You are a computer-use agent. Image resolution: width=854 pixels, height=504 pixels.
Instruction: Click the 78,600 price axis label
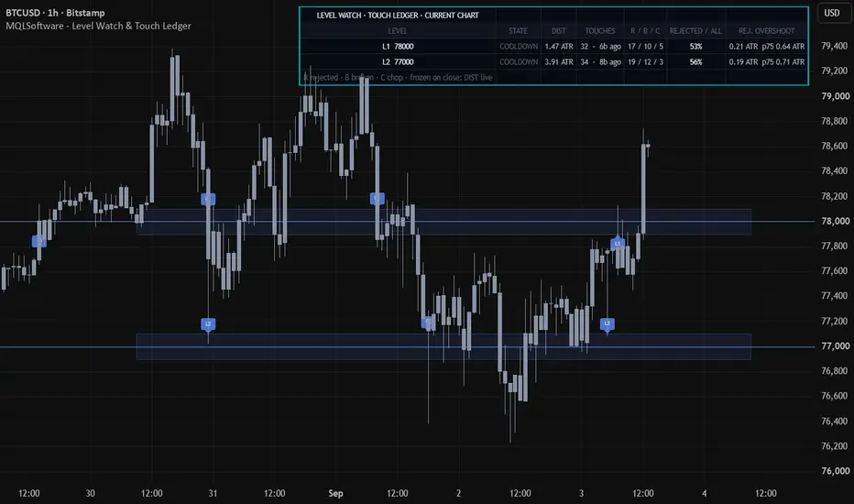click(835, 146)
